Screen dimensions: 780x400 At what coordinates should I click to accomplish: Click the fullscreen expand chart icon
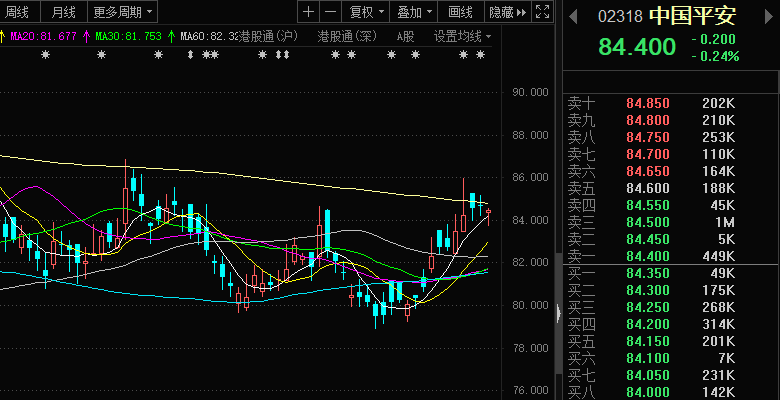click(543, 12)
